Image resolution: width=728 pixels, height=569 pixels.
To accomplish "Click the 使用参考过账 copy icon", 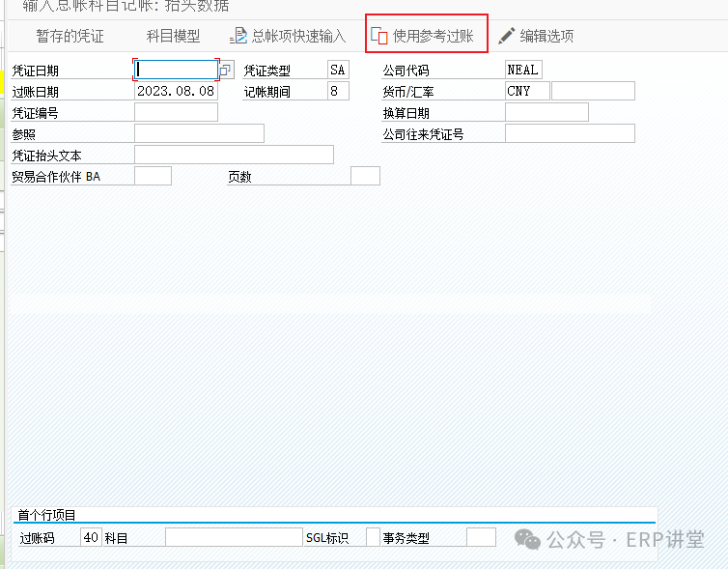I will tap(378, 36).
